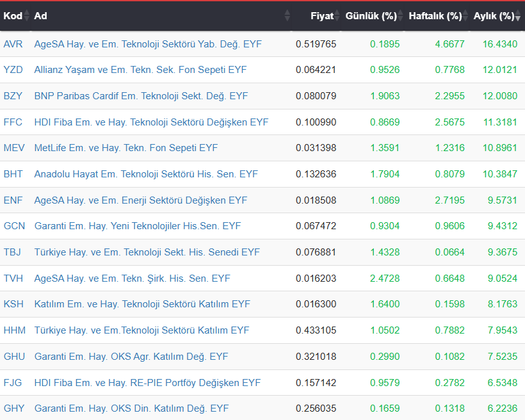Select GHU price value 0.321018
The image size is (525, 420).
click(x=316, y=357)
